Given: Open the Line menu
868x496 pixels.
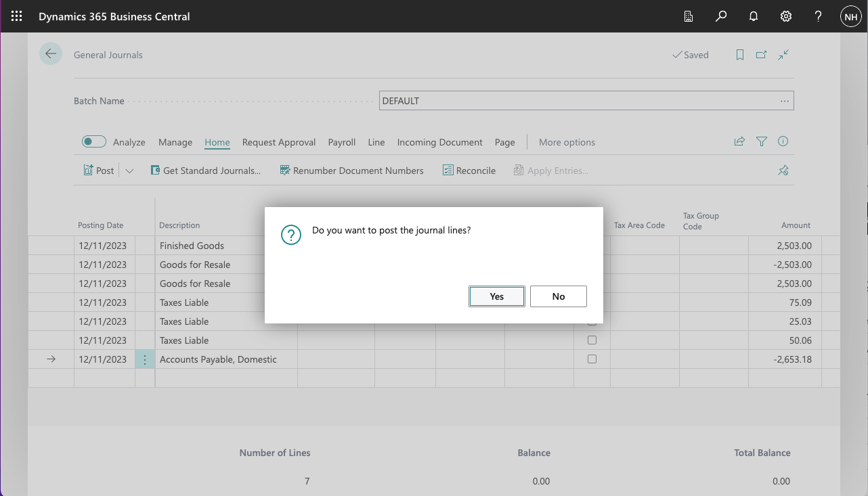Looking at the screenshot, I should (376, 142).
